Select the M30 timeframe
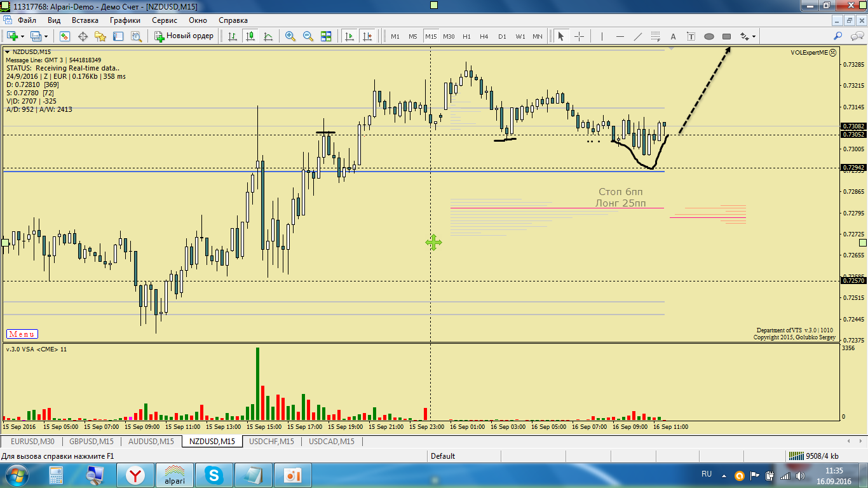 click(x=449, y=36)
